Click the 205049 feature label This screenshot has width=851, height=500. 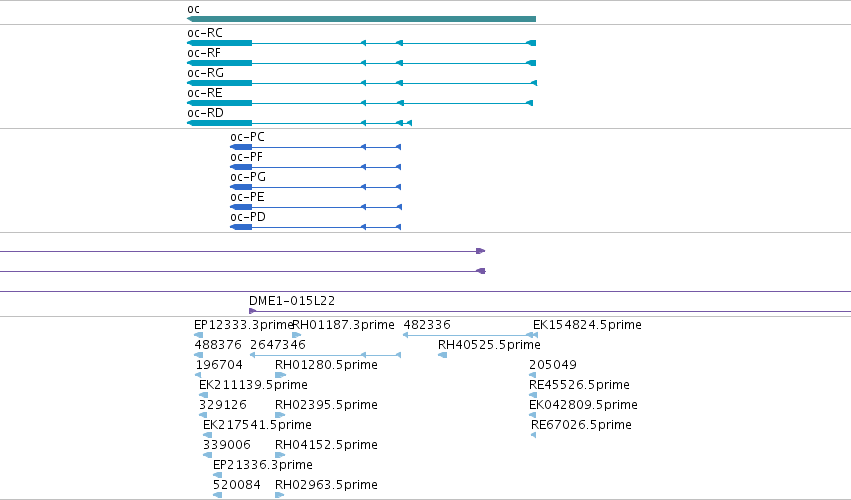[x=553, y=365]
